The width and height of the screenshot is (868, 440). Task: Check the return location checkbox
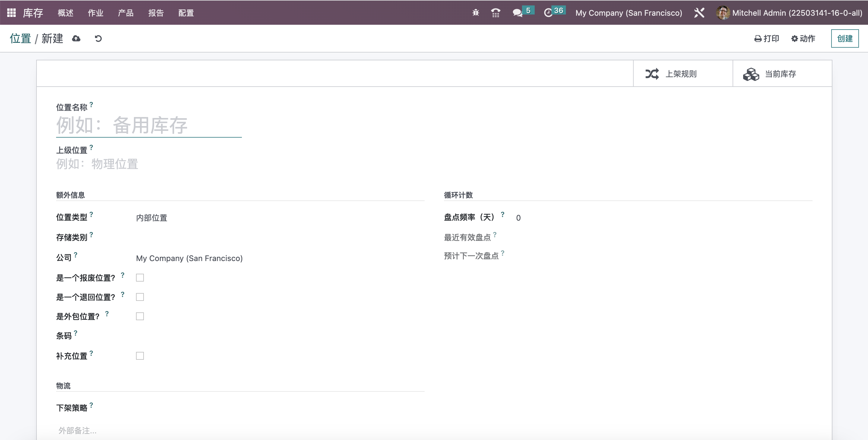pyautogui.click(x=140, y=297)
